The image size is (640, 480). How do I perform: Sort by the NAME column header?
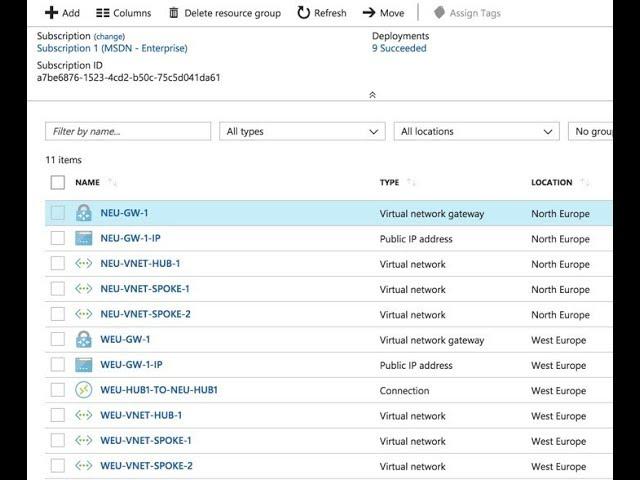coord(88,182)
